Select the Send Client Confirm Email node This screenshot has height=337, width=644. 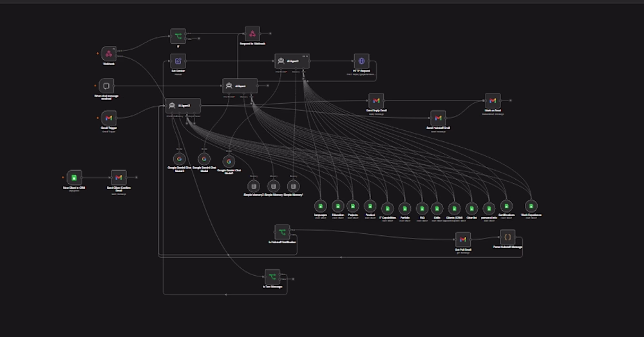118,178
